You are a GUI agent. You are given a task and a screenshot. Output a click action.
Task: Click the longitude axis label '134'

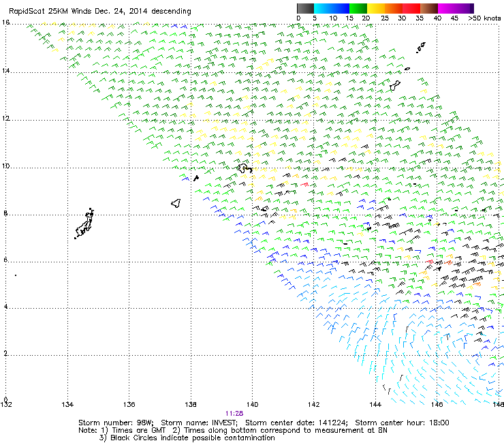pos(67,404)
